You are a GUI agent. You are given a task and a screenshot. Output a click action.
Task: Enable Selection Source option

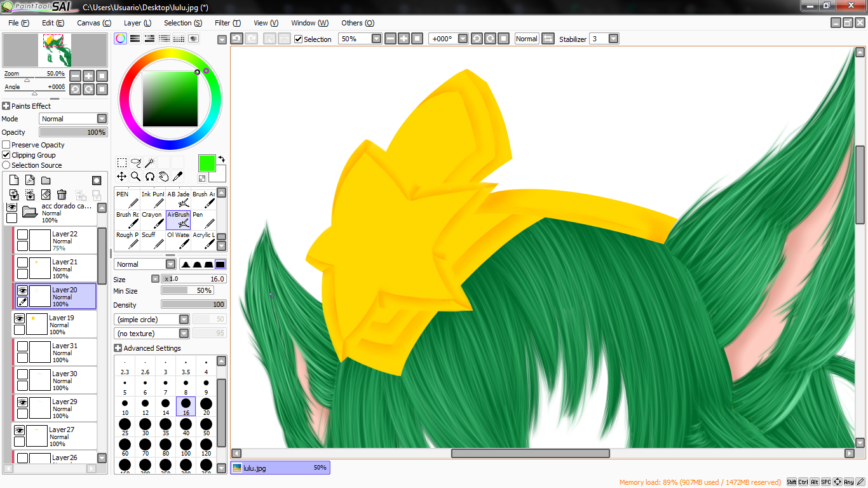6,165
